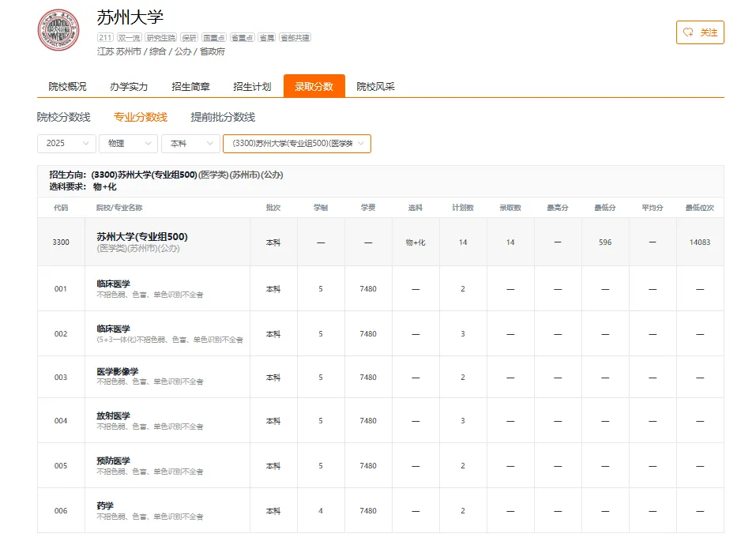Open the 物理 subject dropdown
The image size is (756, 545).
128,144
